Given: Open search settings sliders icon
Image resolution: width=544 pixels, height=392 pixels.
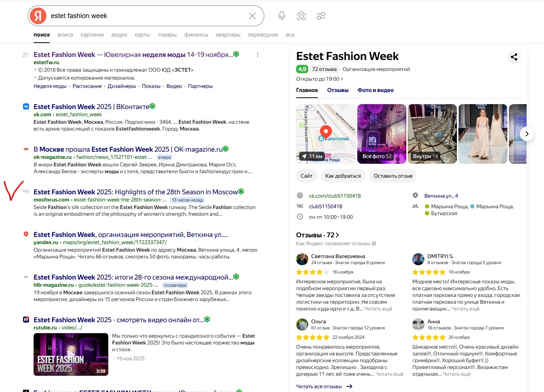Looking at the screenshot, I should point(321,16).
